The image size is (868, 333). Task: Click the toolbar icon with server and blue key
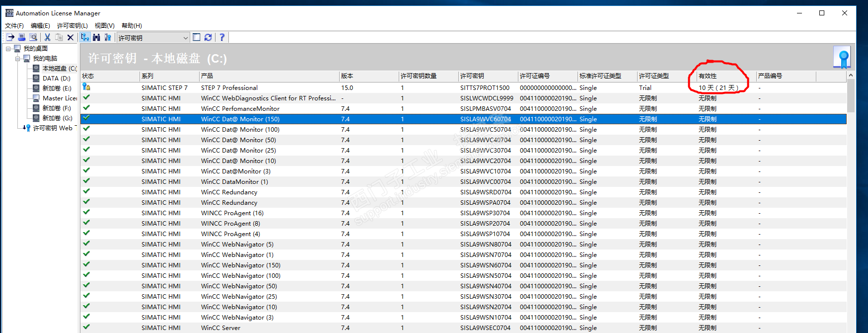tap(108, 37)
